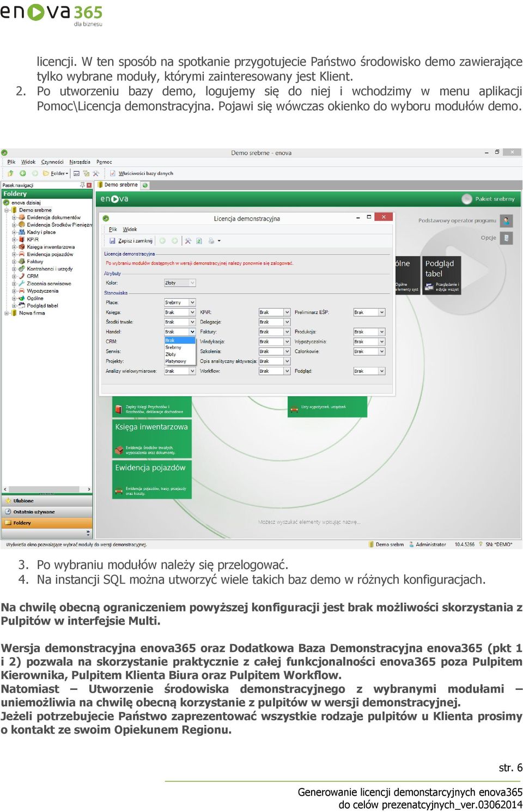Expand the Ewidencja dokumentów tree node
Image resolution: width=523 pixels, height=812 pixels.
click(x=14, y=217)
